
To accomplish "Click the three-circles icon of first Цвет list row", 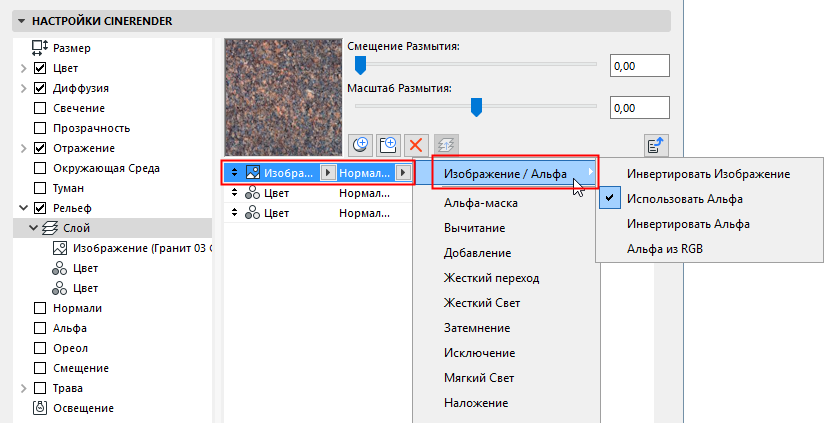I will [x=252, y=193].
